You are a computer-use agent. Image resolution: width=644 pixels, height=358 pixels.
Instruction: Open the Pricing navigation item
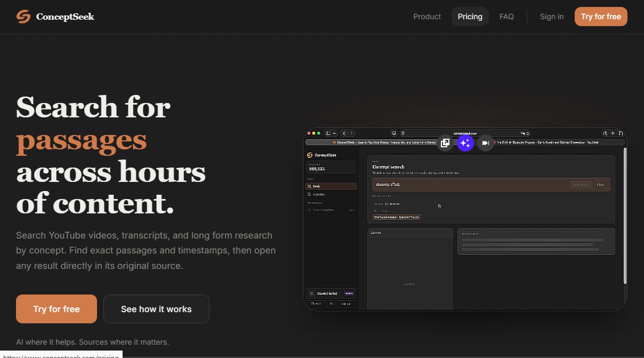tap(470, 17)
